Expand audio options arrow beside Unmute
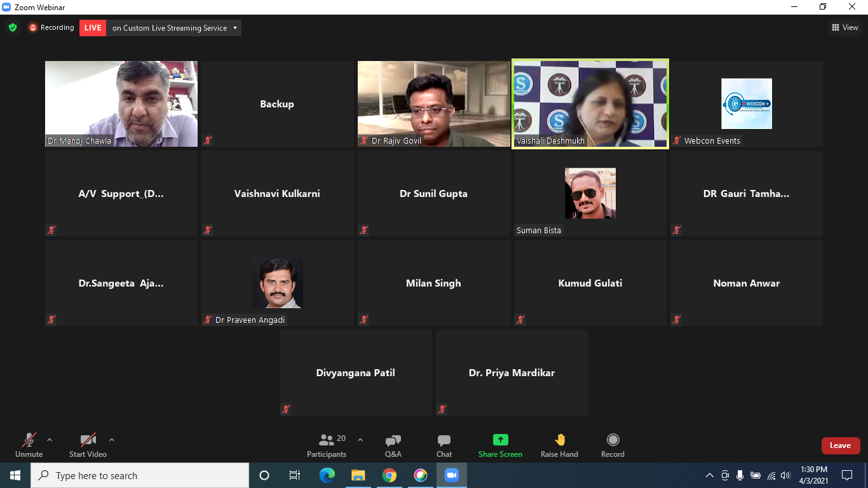Viewport: 868px width, 488px height. 50,440
